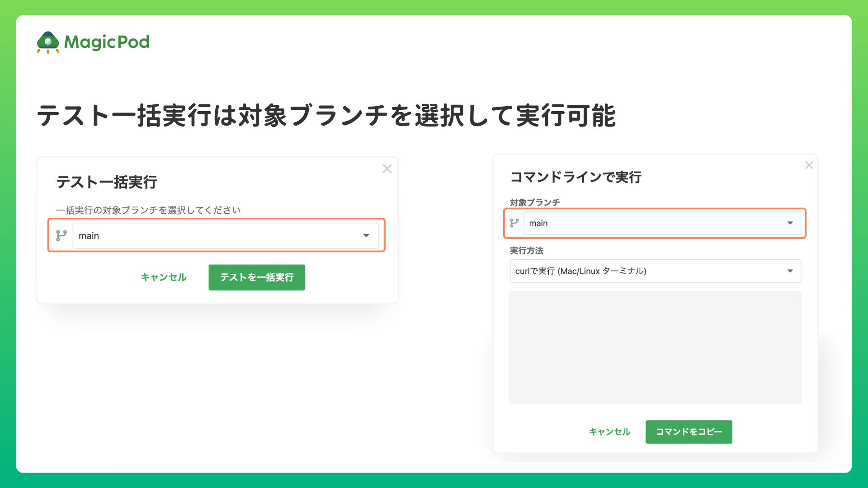Click the gray command output text area
This screenshot has height=488, width=868.
655,347
